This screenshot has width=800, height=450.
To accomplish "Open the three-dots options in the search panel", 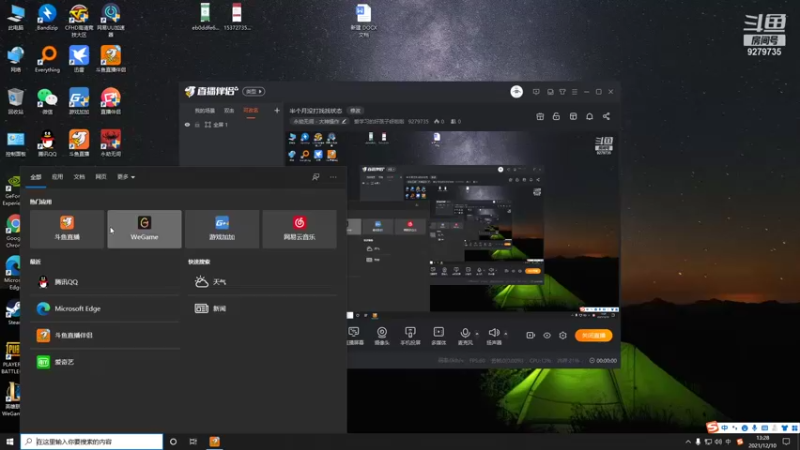I will 333,177.
